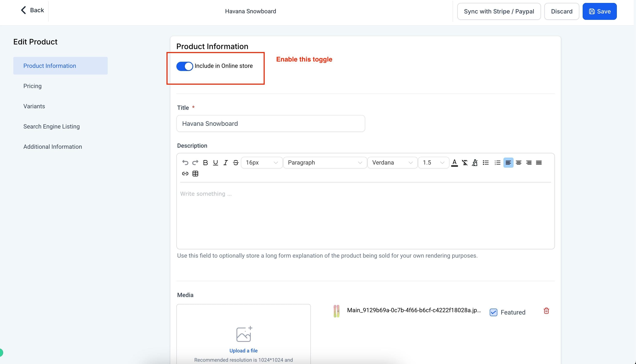Save the product changes

click(600, 12)
